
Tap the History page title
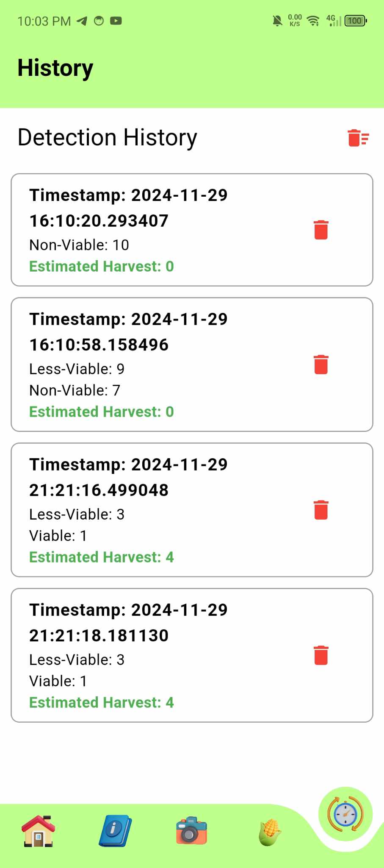(55, 68)
